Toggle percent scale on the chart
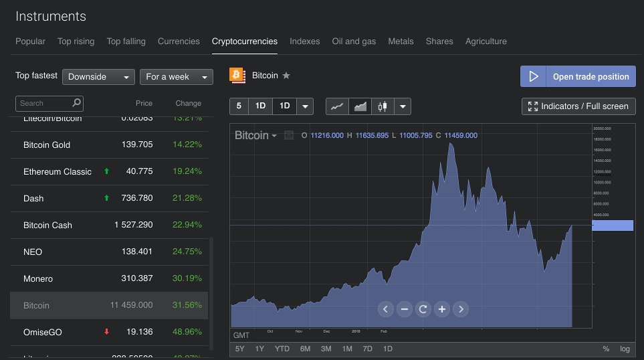The width and height of the screenshot is (644, 360). coord(606,349)
